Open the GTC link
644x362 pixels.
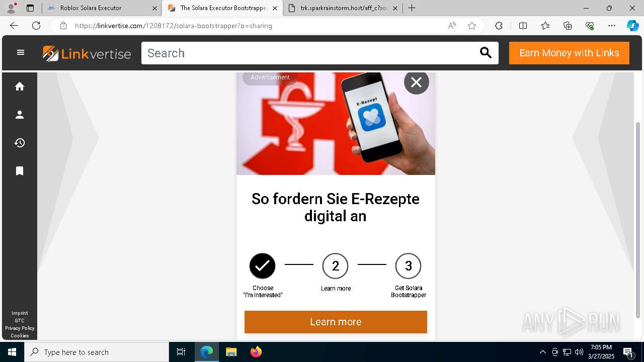(x=20, y=321)
